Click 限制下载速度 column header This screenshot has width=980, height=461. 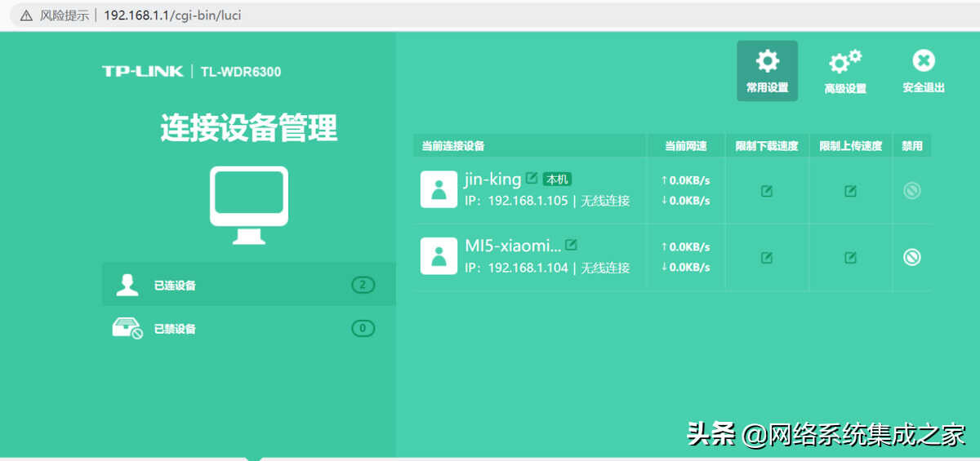tap(766, 146)
